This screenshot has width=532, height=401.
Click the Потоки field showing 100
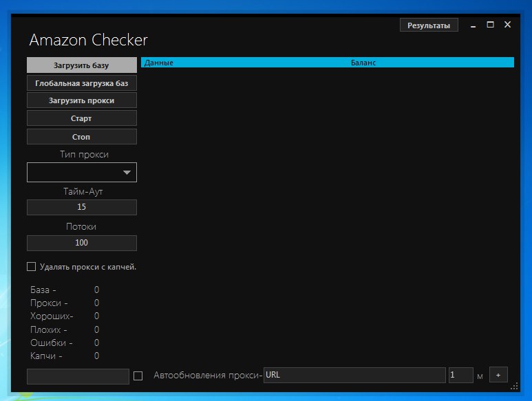click(x=82, y=243)
